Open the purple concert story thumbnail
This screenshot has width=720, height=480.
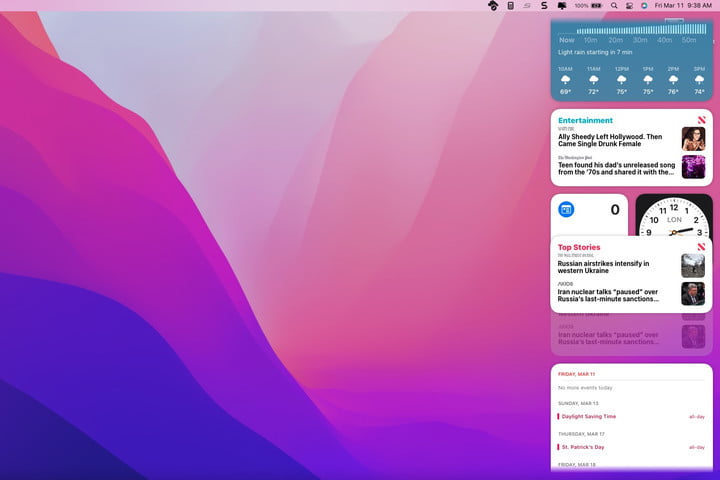pyautogui.click(x=693, y=167)
